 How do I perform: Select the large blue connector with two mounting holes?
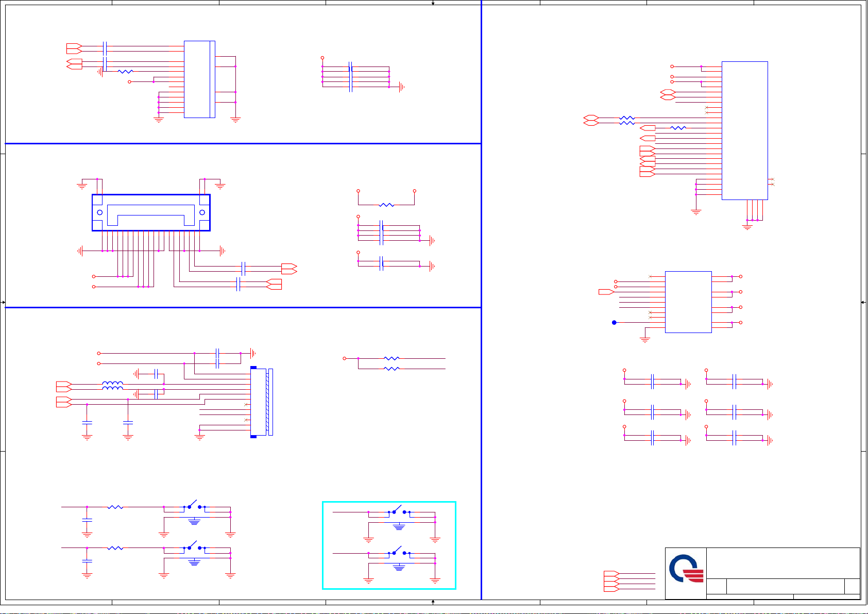[x=151, y=212]
